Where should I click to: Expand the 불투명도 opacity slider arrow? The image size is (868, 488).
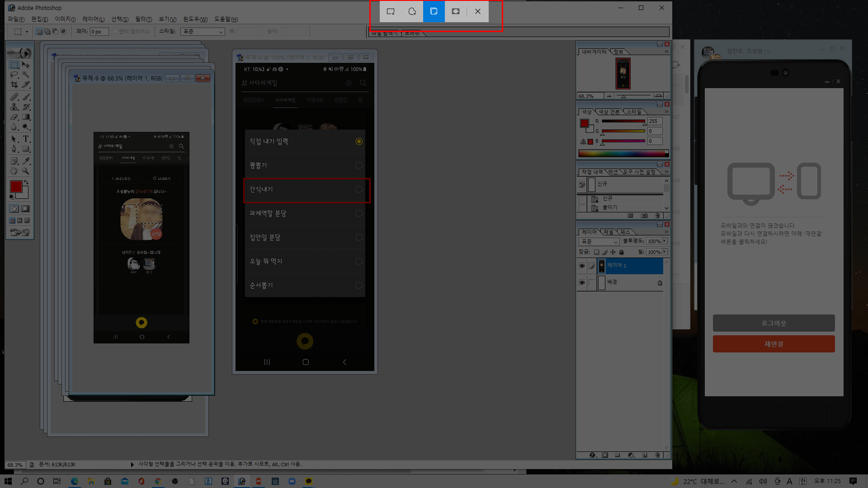(665, 241)
